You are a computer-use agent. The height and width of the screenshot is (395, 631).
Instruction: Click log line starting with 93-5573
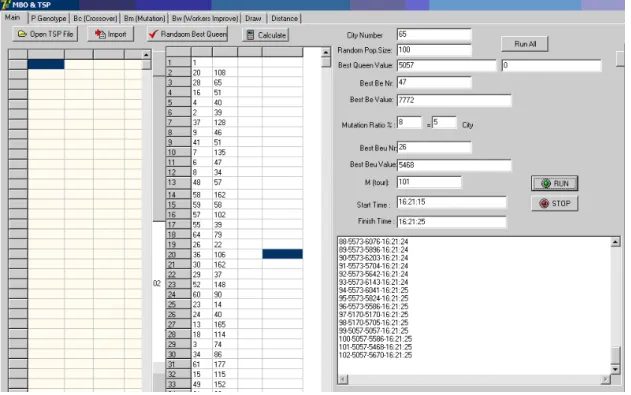[x=373, y=282]
